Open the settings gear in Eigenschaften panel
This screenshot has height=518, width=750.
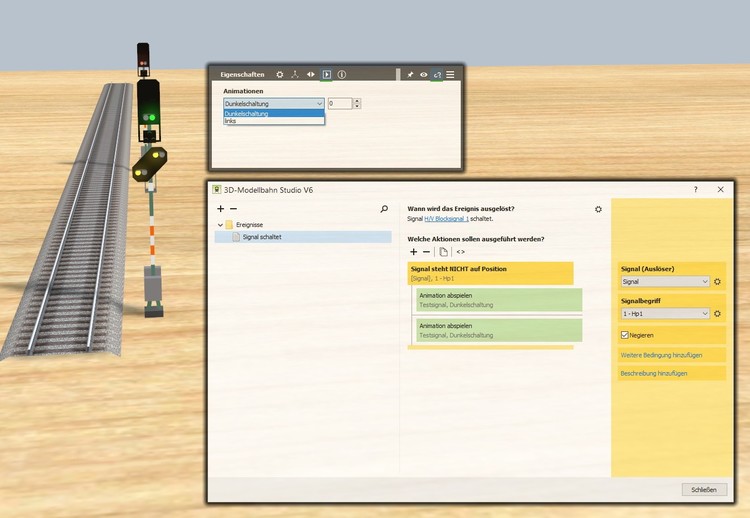pos(280,75)
